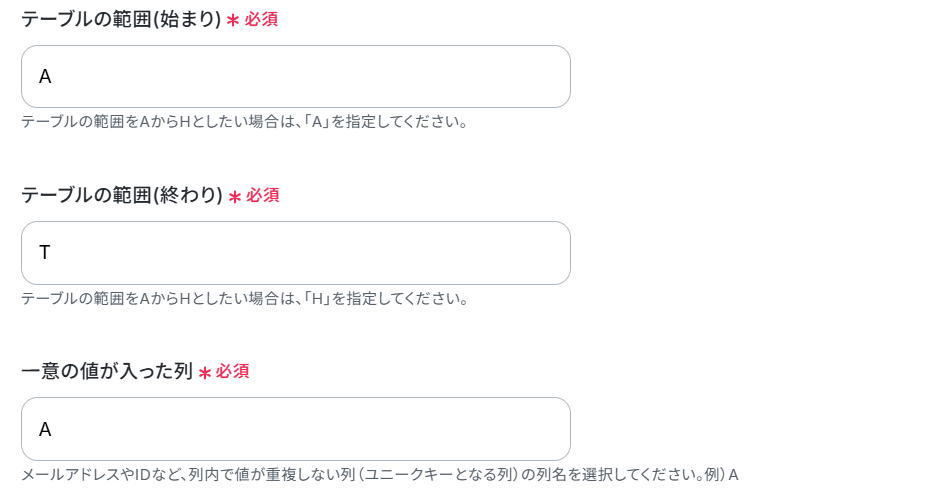Click the テーブルの範囲(始まり) label text
The width and height of the screenshot is (950, 488).
click(121, 19)
